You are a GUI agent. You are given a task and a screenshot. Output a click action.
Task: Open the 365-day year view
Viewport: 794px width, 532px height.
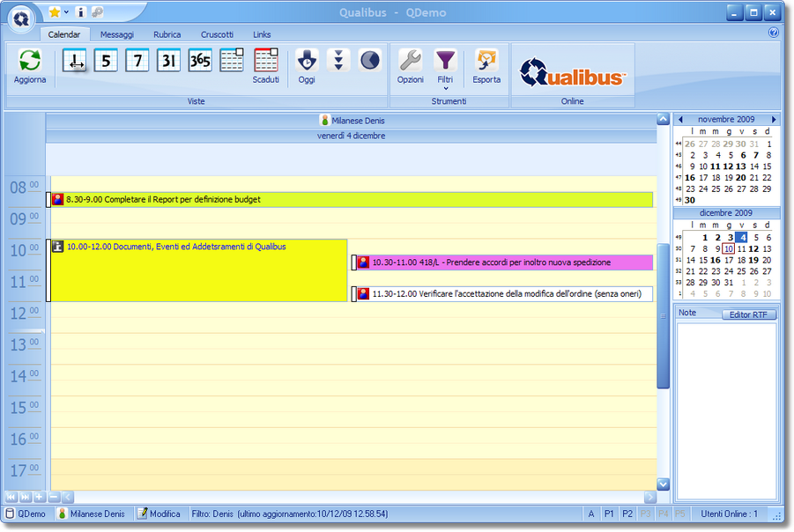pyautogui.click(x=200, y=61)
